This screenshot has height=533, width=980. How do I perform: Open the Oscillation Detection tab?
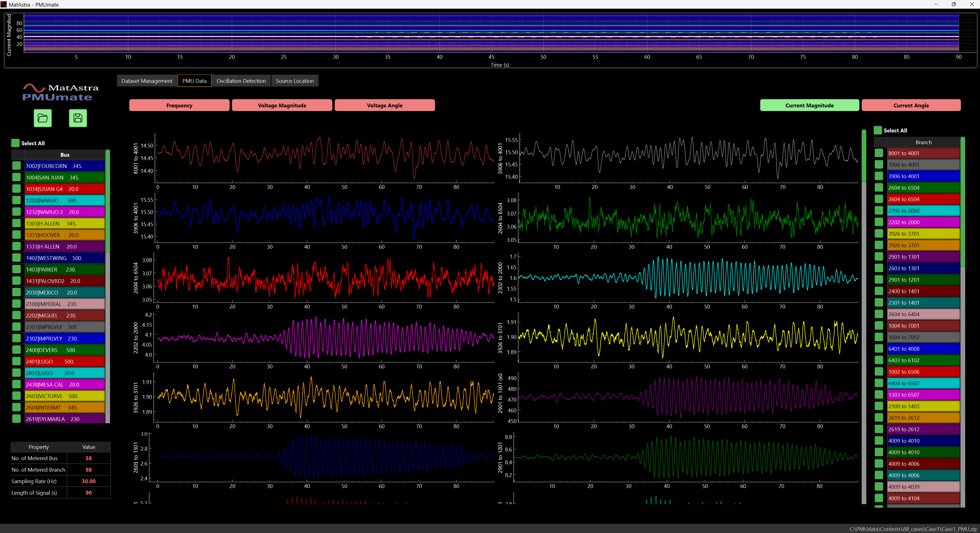click(241, 81)
